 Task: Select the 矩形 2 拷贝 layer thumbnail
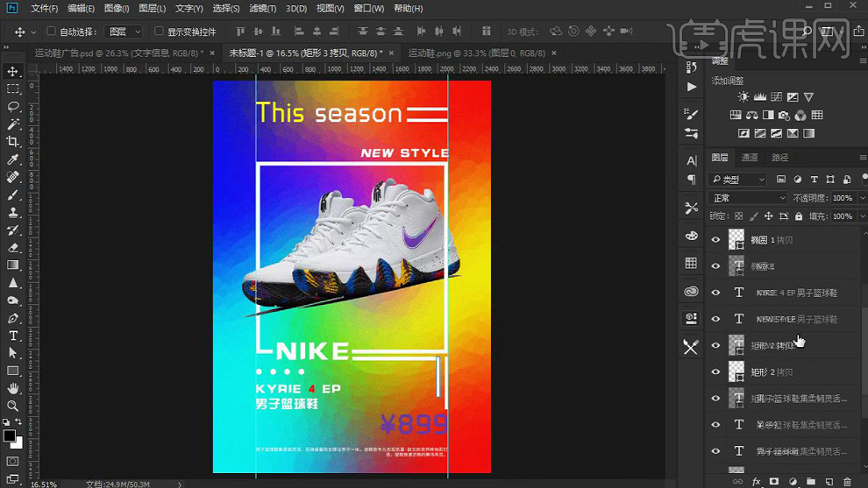(x=736, y=371)
